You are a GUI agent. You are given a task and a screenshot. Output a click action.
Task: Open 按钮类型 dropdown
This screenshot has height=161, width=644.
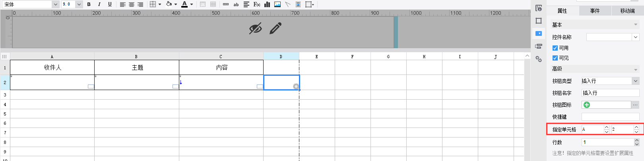pyautogui.click(x=635, y=81)
